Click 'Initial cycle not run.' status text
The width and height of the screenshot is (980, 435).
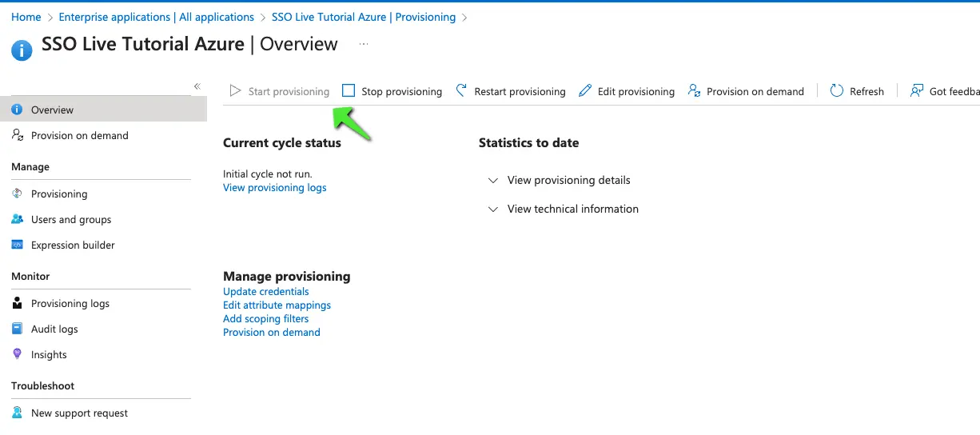pyautogui.click(x=268, y=174)
